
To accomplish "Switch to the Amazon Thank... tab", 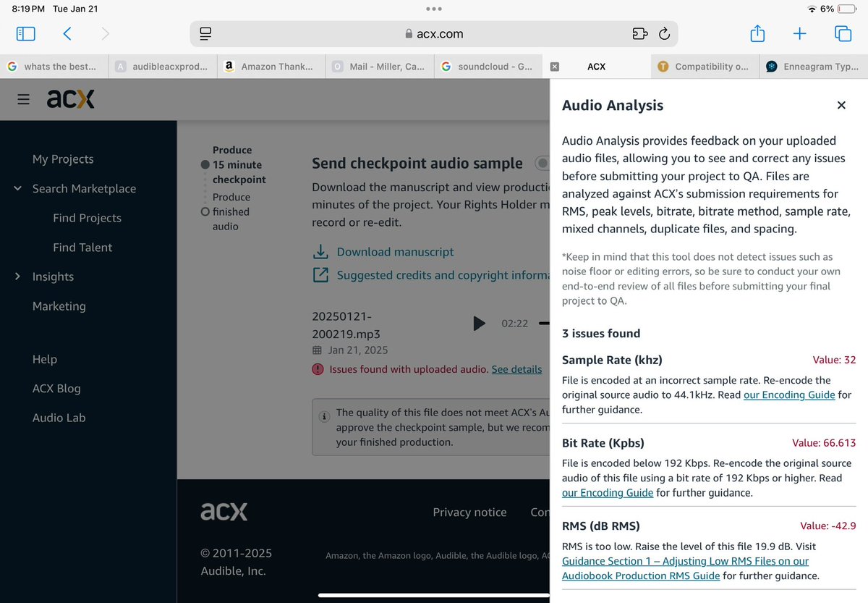I will point(271,66).
